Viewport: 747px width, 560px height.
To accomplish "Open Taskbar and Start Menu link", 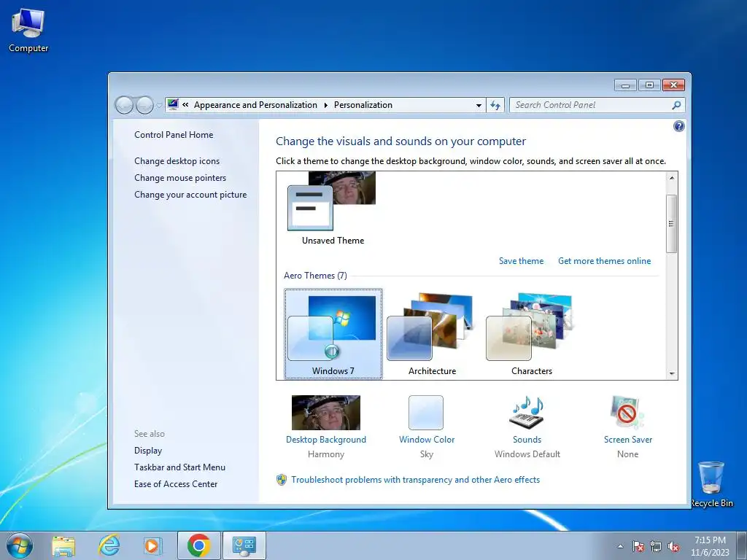I will pos(179,467).
